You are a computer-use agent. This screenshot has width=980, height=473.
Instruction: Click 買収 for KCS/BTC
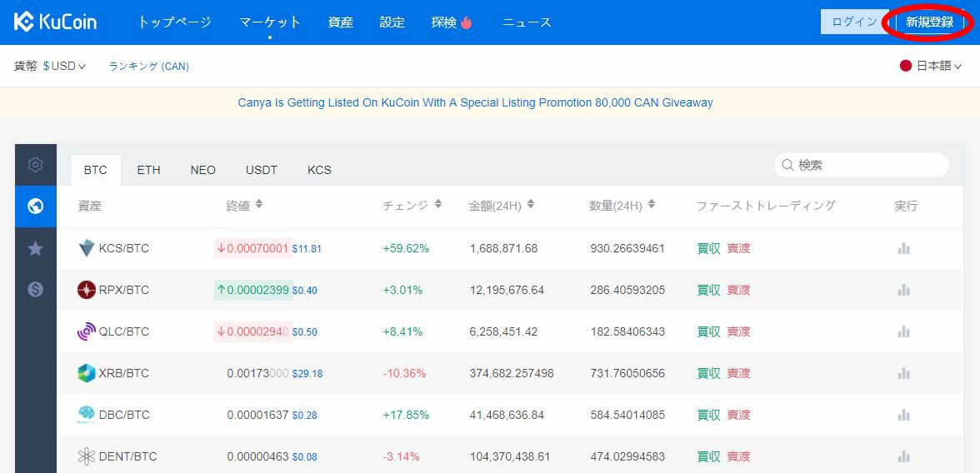[708, 248]
